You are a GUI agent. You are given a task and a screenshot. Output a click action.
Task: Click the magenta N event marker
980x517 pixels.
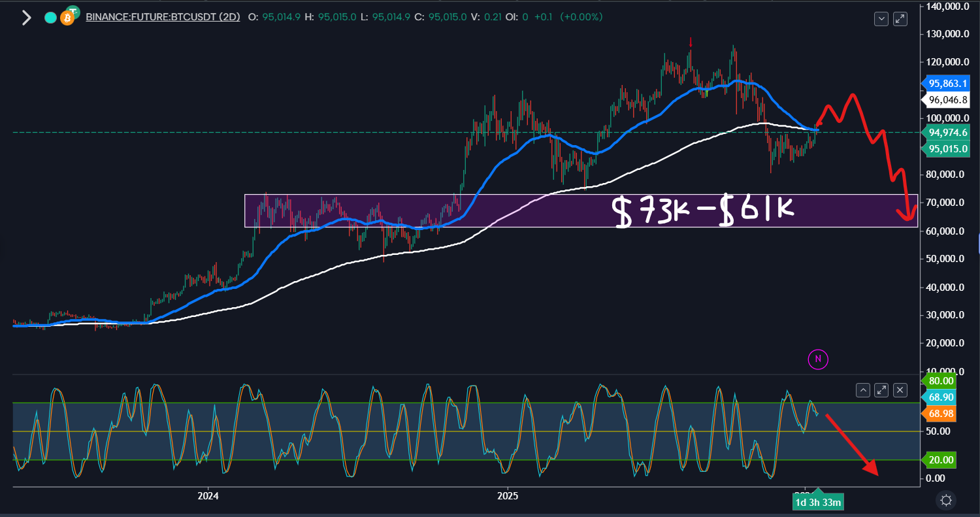click(817, 358)
